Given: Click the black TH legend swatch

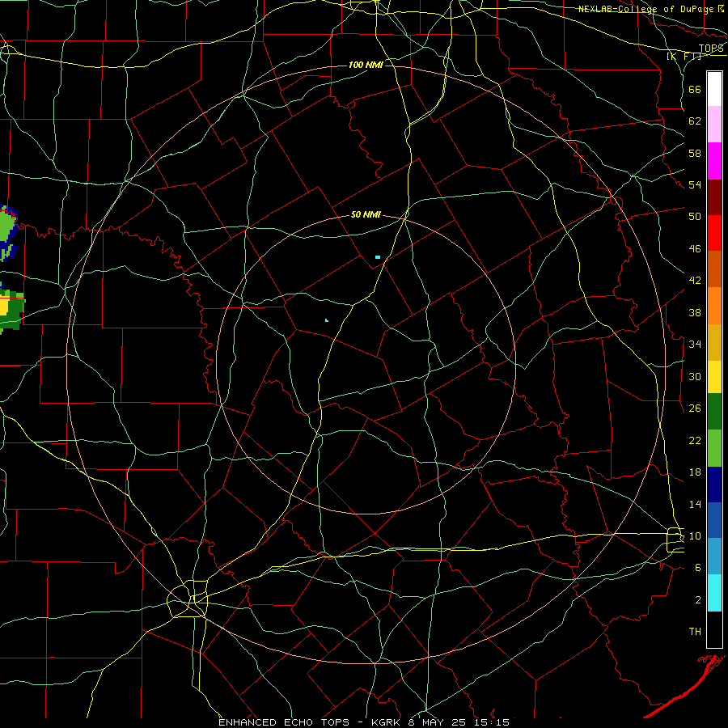Looking at the screenshot, I should 714,629.
